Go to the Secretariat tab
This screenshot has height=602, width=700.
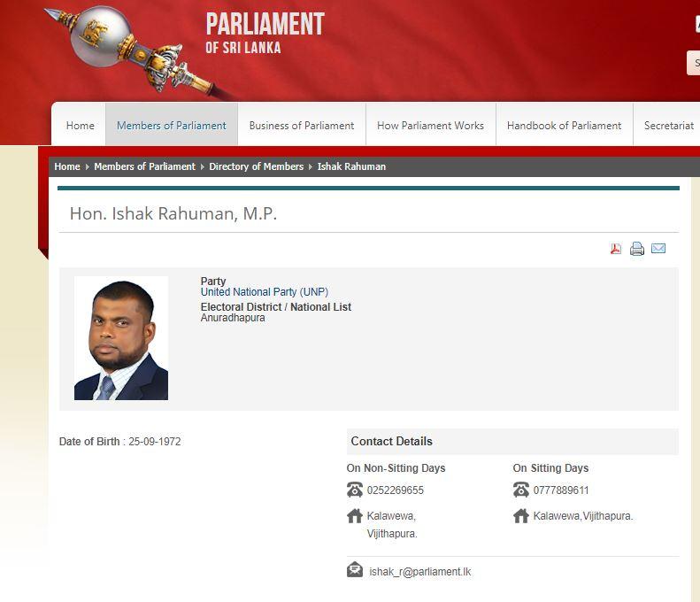(x=668, y=126)
